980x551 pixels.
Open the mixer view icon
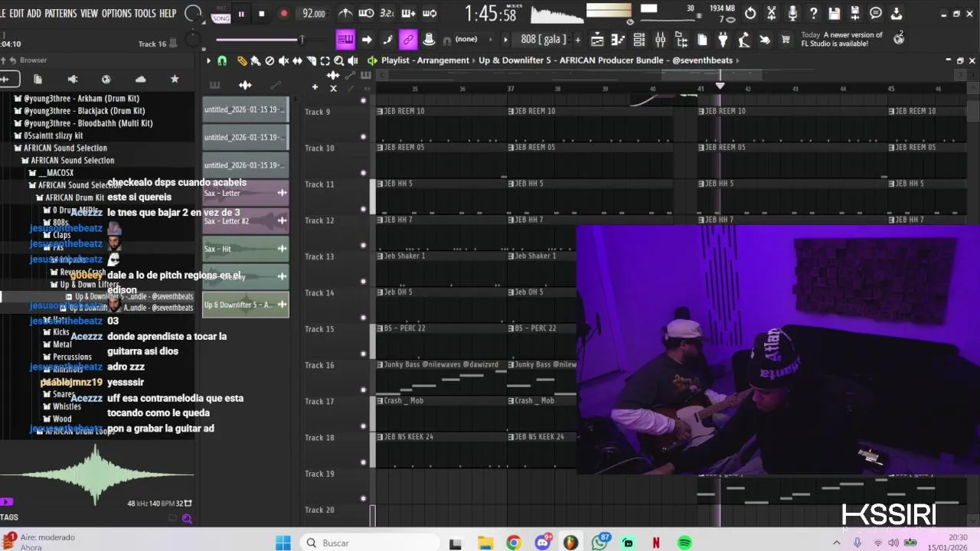coord(660,40)
